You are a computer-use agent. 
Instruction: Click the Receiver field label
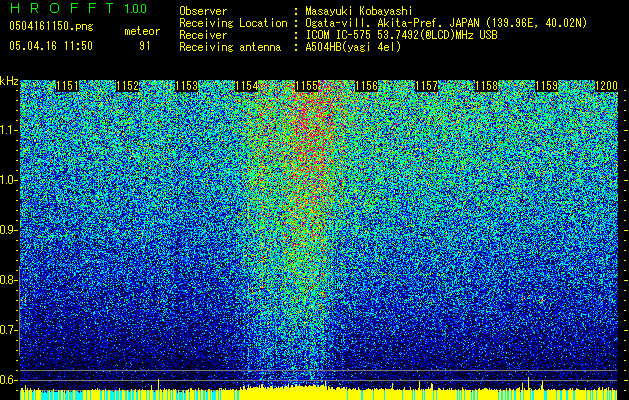point(203,35)
